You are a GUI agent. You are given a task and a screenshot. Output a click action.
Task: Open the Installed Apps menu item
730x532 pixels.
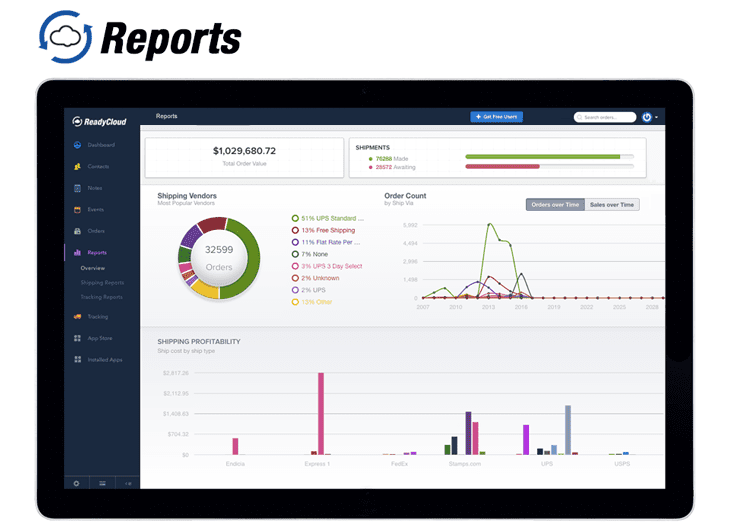tap(105, 359)
